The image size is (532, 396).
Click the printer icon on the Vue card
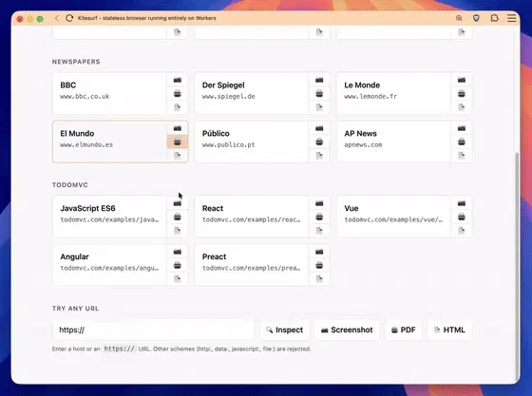pyautogui.click(x=462, y=217)
